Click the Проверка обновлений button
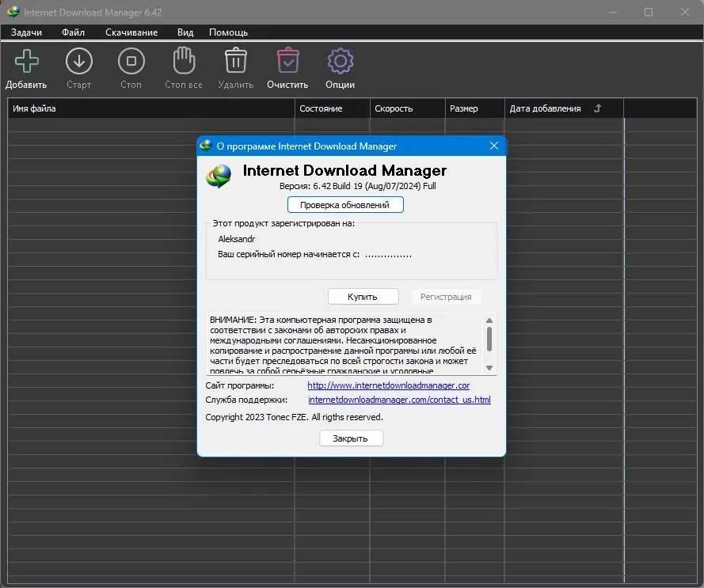Screen dimensions: 704x588 coord(345,205)
